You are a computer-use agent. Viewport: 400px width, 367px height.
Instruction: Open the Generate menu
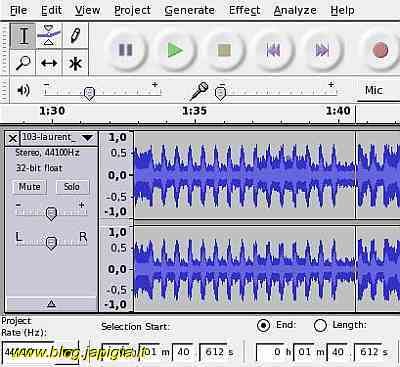click(x=190, y=11)
